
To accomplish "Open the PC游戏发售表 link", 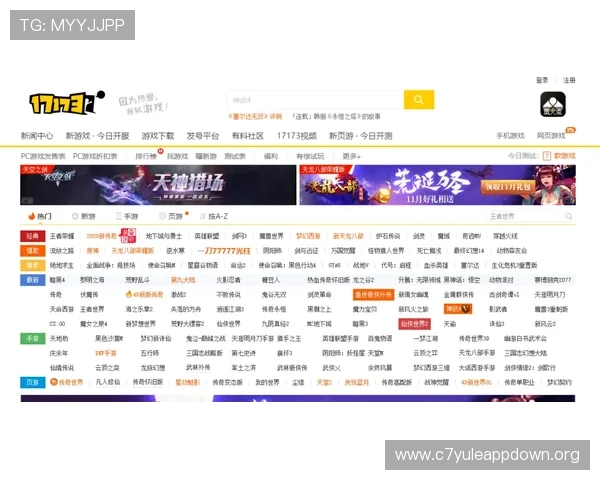I will tap(43, 156).
